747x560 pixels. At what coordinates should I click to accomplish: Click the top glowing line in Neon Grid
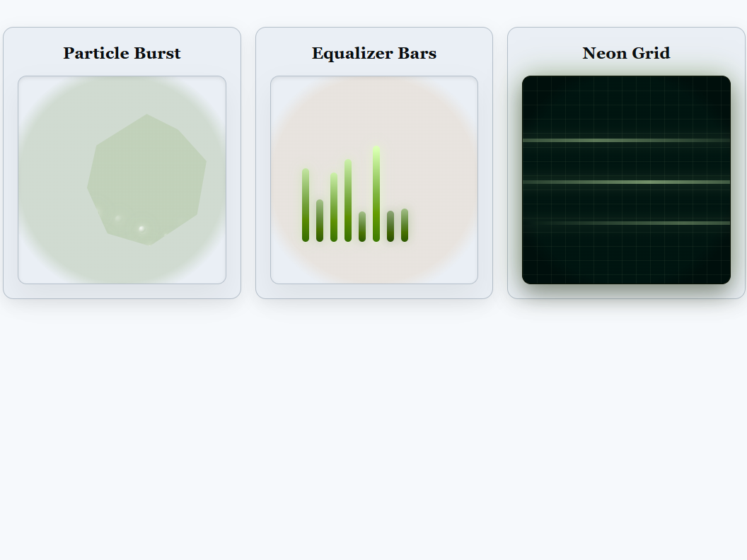coord(626,140)
